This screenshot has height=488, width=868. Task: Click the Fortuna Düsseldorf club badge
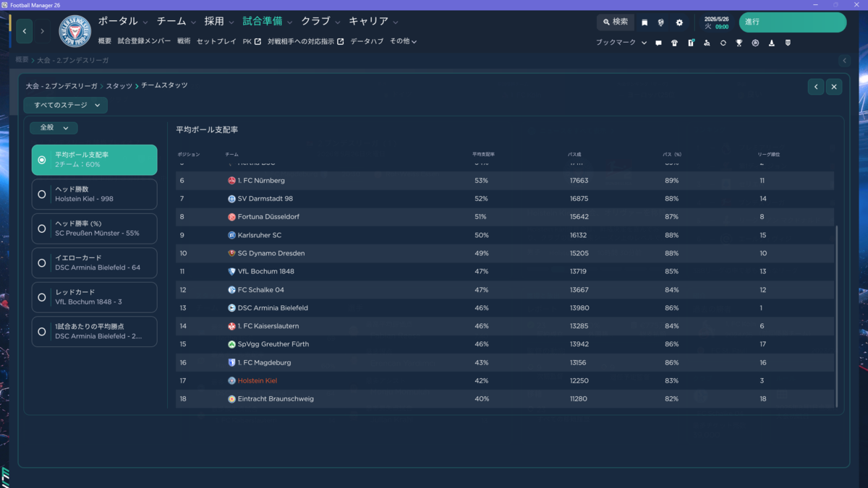pos(231,217)
